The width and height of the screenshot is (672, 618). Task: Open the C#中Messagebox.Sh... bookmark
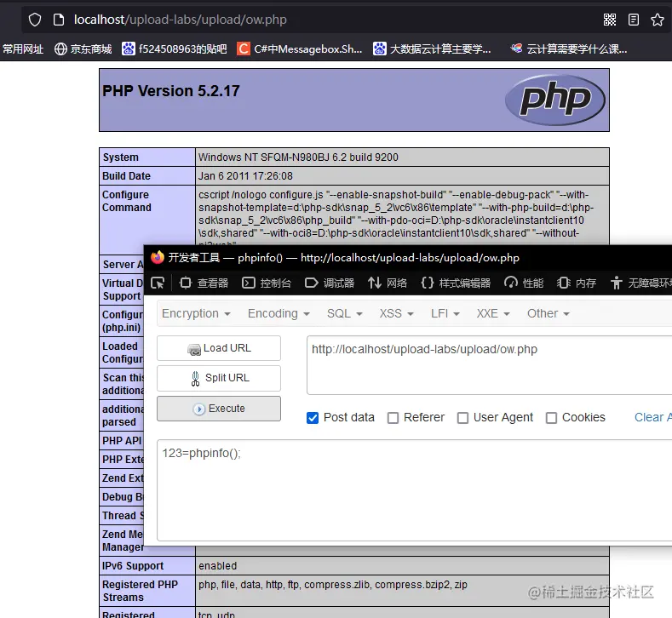coord(300,49)
